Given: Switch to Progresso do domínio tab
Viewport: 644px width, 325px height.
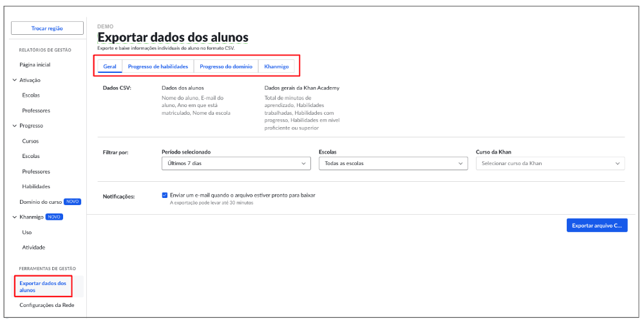Looking at the screenshot, I should [226, 66].
